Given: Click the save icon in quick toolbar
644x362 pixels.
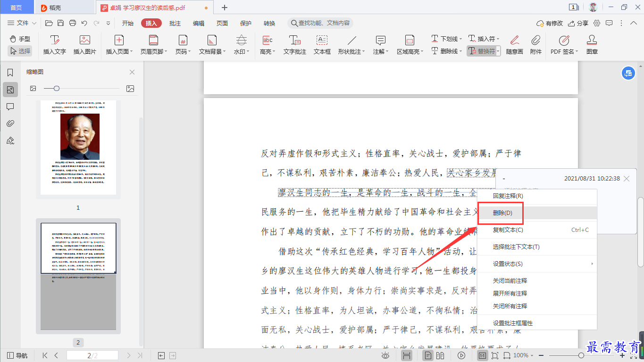Looking at the screenshot, I should pos(60,23).
